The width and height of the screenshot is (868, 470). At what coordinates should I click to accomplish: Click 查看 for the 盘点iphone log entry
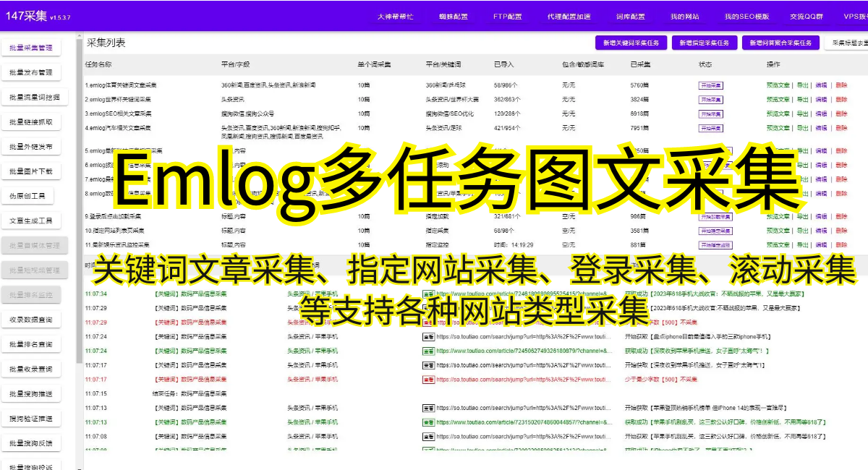point(428,337)
